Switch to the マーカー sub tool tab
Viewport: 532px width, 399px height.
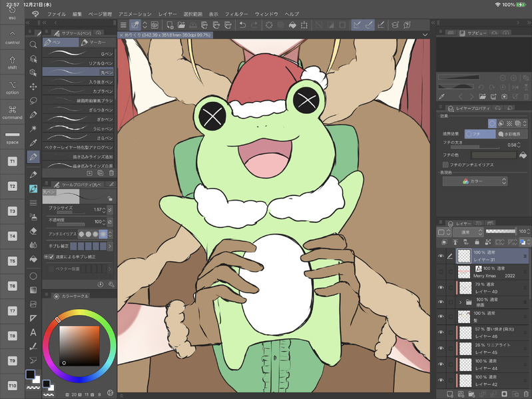tap(97, 43)
